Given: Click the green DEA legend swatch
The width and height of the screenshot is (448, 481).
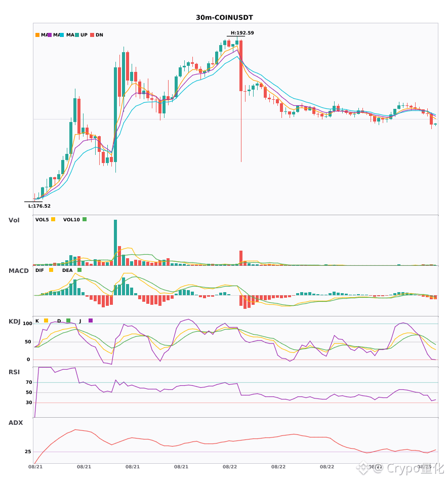Looking at the screenshot, I should pyautogui.click(x=79, y=270).
